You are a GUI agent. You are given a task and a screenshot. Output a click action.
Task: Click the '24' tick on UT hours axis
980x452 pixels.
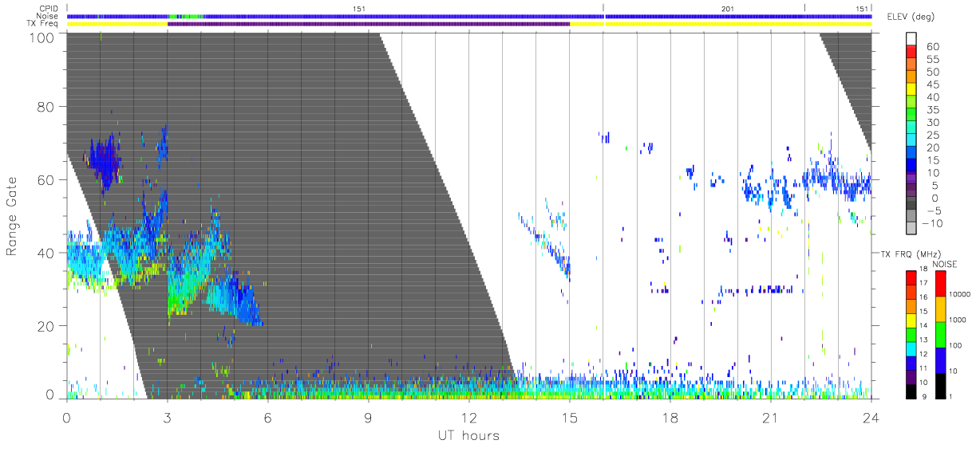871,418
